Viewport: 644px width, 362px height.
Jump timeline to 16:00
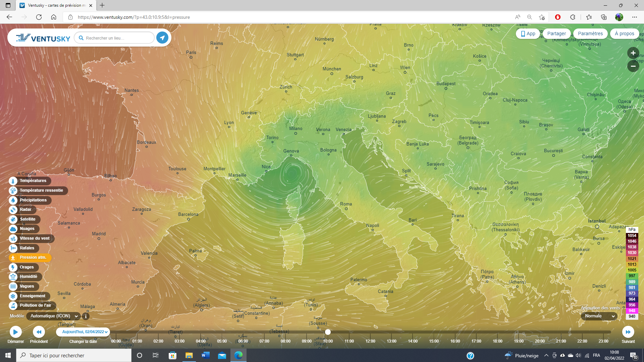[455, 341]
